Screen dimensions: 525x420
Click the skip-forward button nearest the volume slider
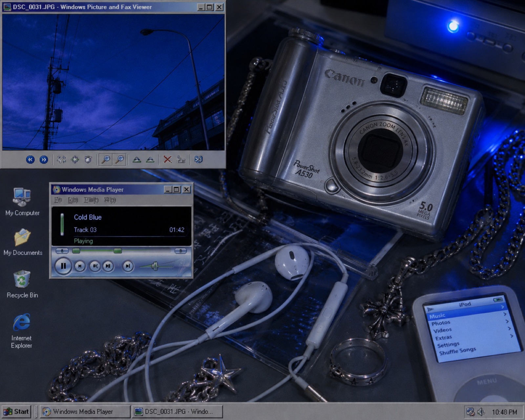(x=128, y=266)
